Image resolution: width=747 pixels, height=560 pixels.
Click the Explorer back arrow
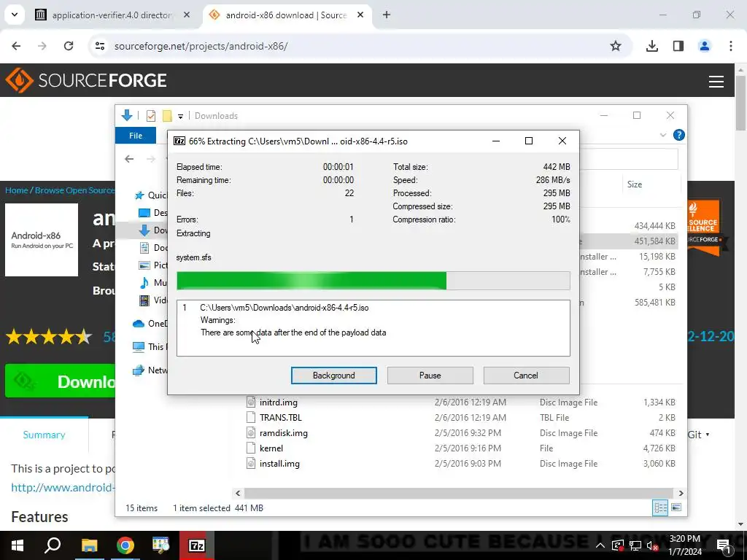pos(129,159)
